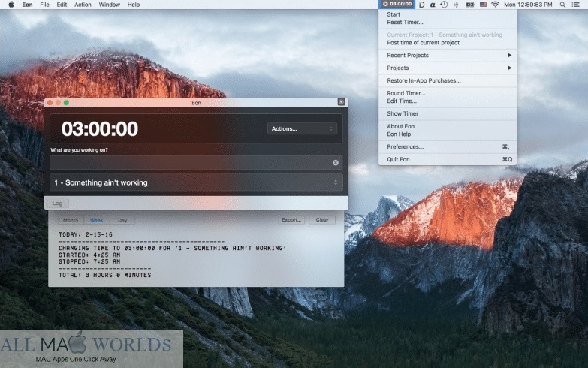This screenshot has width=588, height=368.
Task: Click the icon at right of Eon title bar
Action: [x=341, y=102]
